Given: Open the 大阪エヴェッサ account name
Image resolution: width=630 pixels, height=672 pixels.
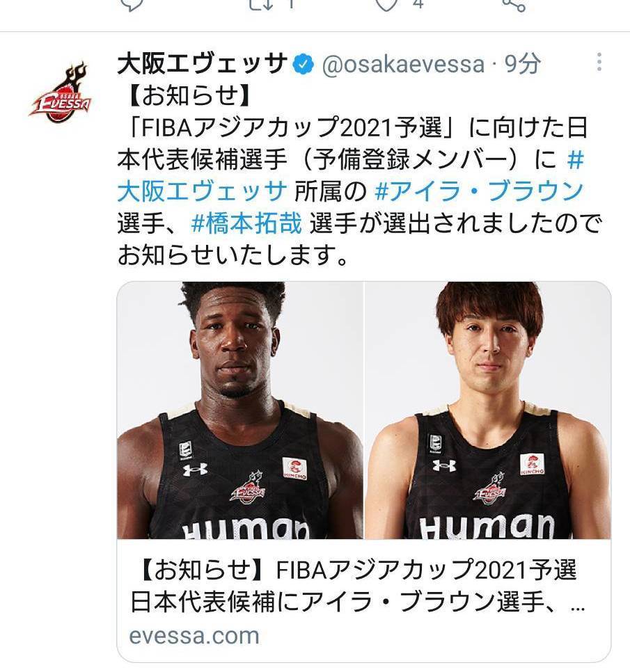Looking at the screenshot, I should pos(202,64).
